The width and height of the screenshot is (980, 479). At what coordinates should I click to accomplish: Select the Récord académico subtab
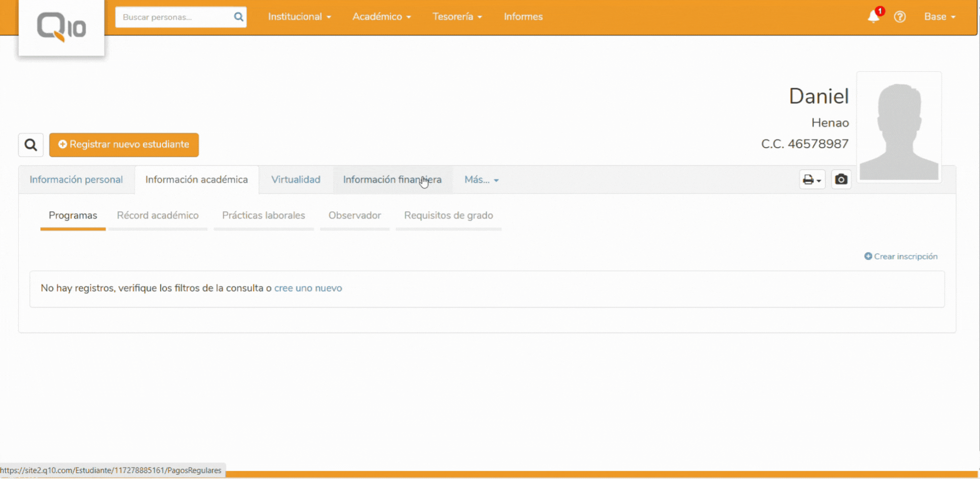coord(157,216)
